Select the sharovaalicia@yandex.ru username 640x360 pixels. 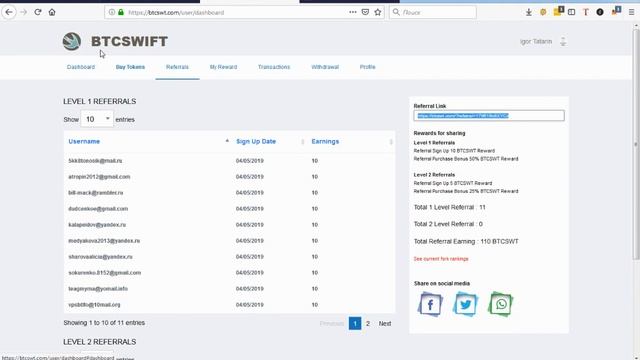100,257
